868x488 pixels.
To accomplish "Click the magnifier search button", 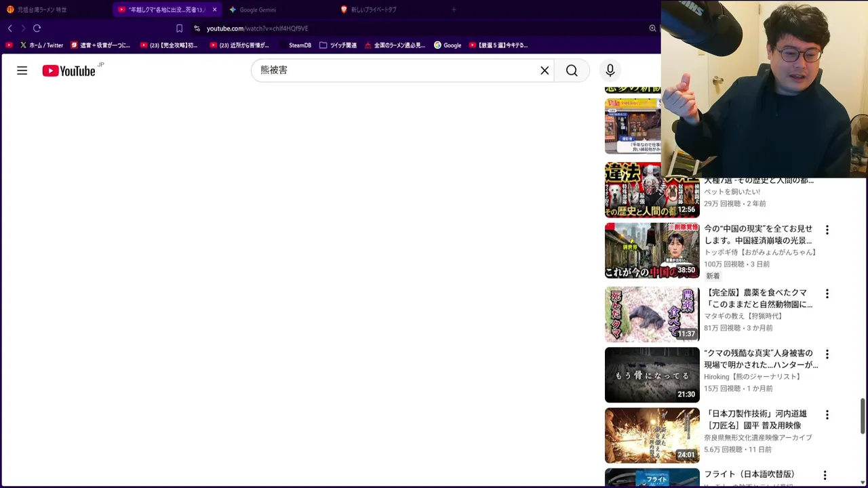I will (x=572, y=70).
